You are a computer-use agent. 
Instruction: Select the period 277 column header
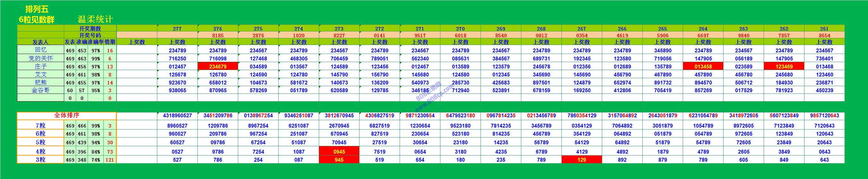point(177,29)
